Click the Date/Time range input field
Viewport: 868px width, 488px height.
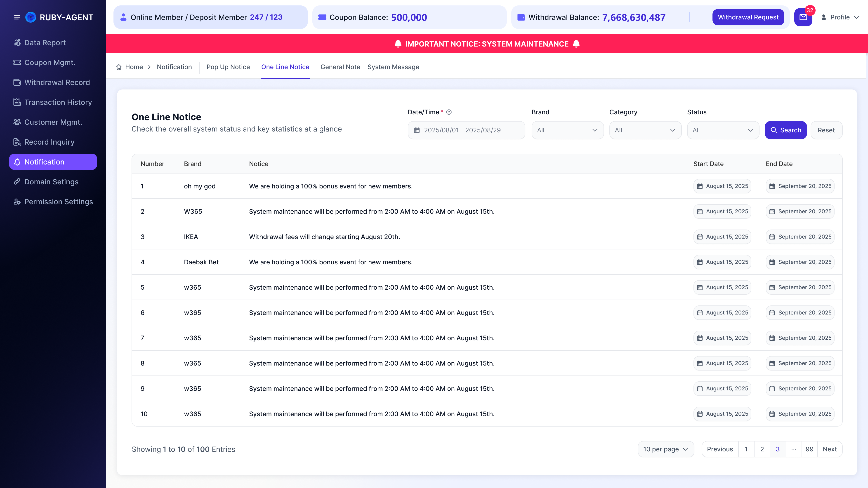point(466,130)
